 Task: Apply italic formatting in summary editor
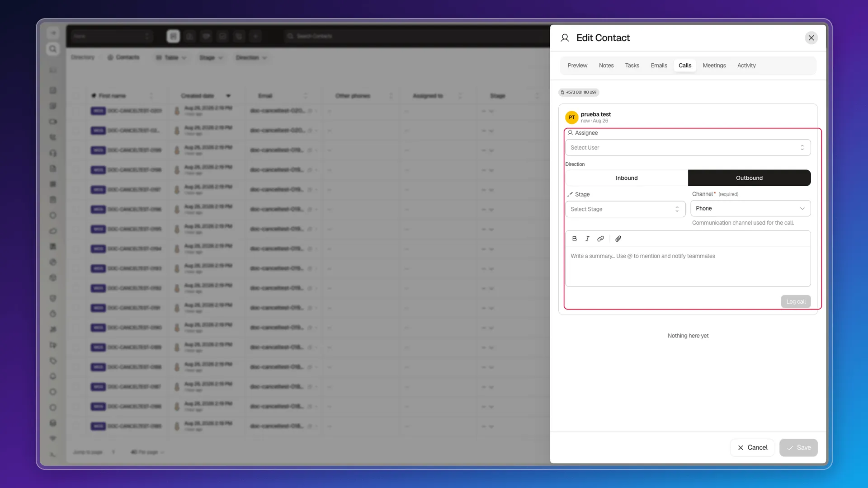[587, 239]
